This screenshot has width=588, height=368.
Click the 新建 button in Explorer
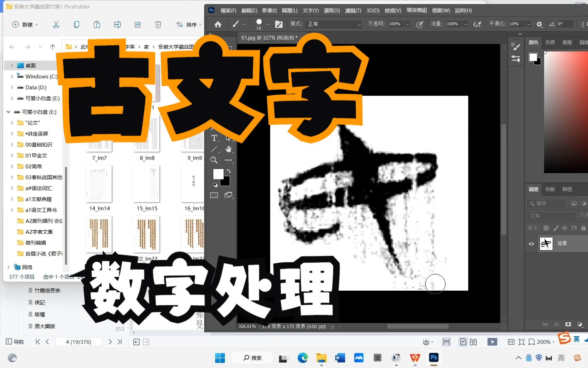(25, 25)
